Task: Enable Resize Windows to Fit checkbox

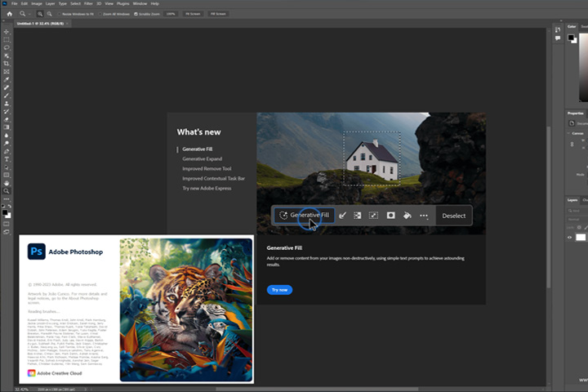Action: pos(59,14)
